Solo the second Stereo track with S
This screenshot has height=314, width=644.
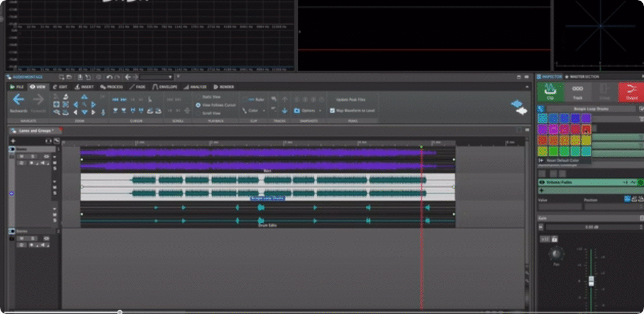click(x=32, y=238)
